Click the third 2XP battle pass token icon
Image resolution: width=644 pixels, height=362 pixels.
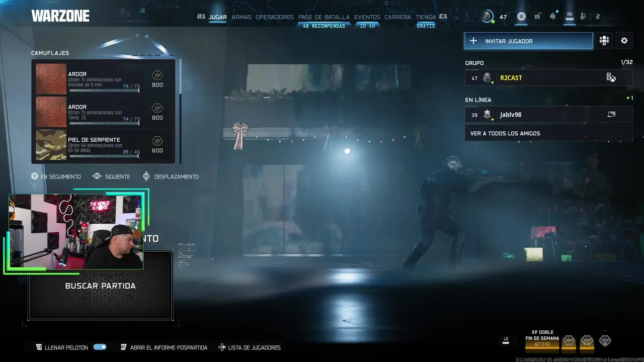click(x=605, y=340)
